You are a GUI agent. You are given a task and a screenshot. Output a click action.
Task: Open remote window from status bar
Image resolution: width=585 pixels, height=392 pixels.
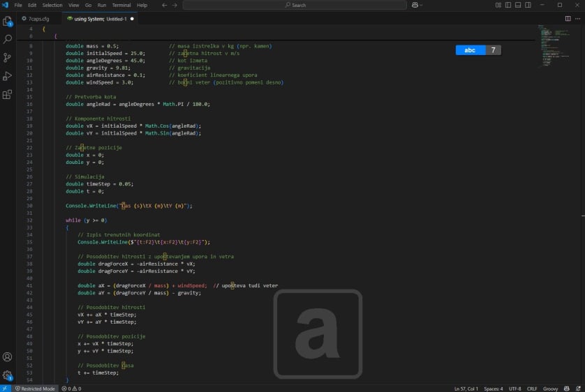tap(5, 389)
